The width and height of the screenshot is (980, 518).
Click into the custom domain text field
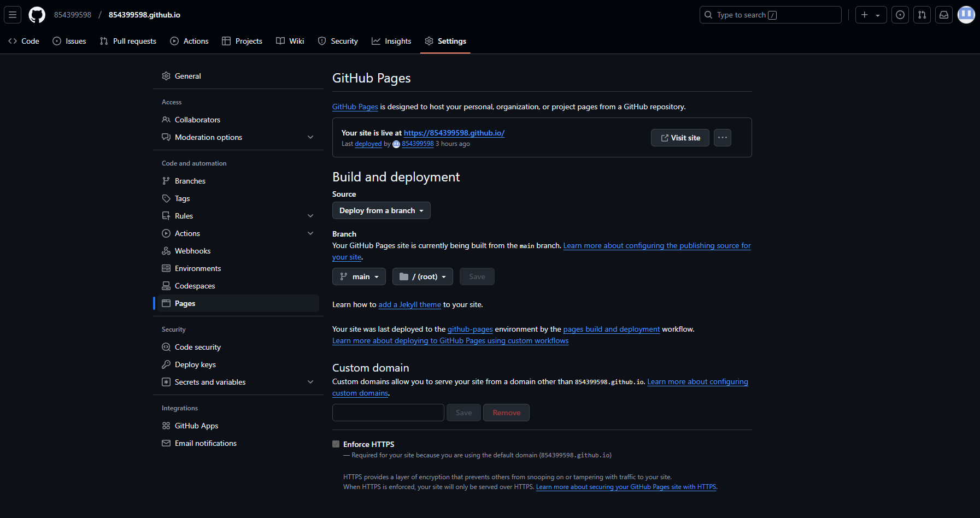coord(388,413)
